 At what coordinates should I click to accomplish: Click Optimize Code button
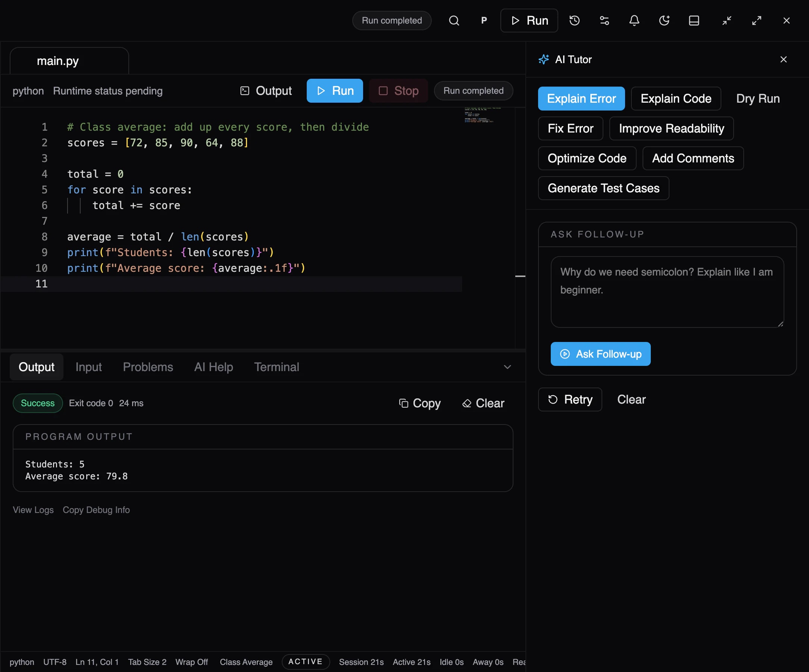pos(587,158)
